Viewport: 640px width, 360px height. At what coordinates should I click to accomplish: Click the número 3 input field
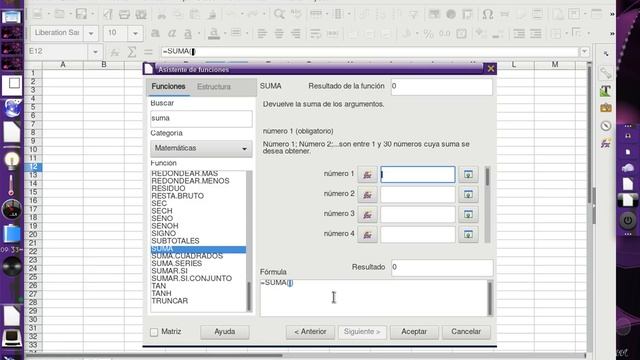click(x=418, y=215)
